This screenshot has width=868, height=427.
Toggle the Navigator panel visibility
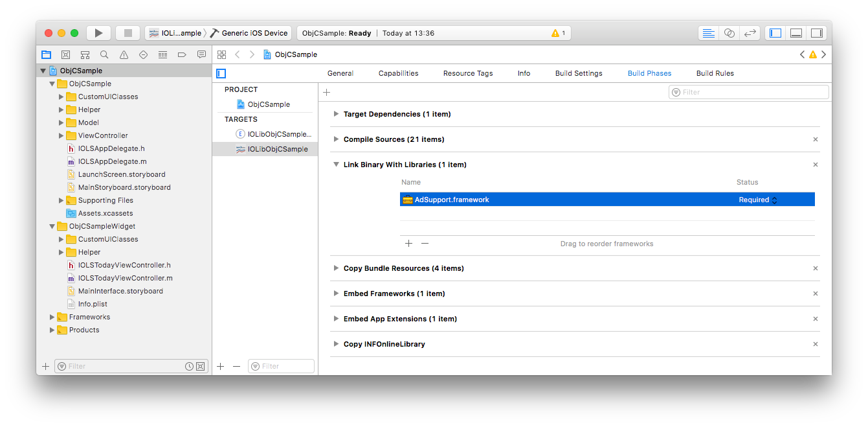775,33
